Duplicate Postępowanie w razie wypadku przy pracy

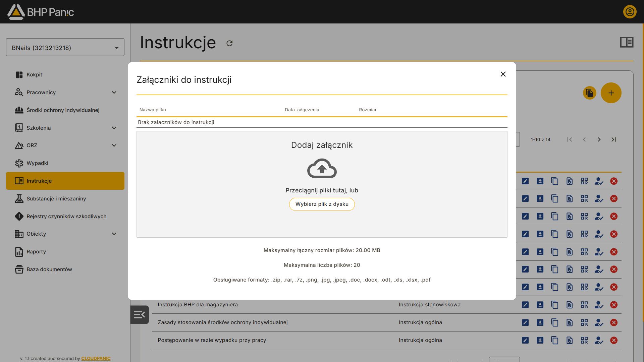pos(555,340)
